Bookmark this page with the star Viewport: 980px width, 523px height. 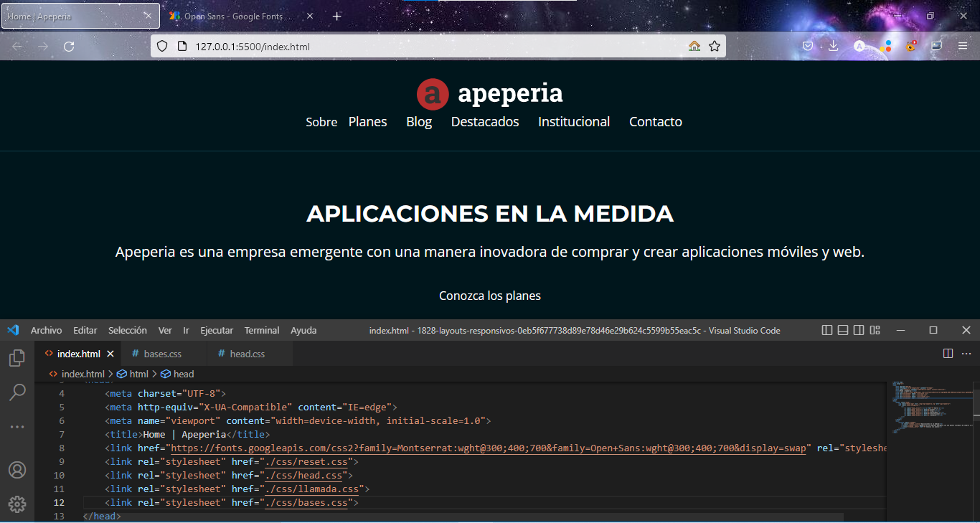(715, 47)
